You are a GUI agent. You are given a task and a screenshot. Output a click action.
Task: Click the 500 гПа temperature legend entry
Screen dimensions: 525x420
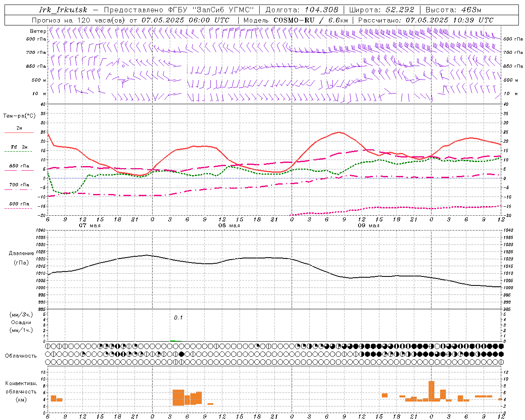tap(19, 204)
